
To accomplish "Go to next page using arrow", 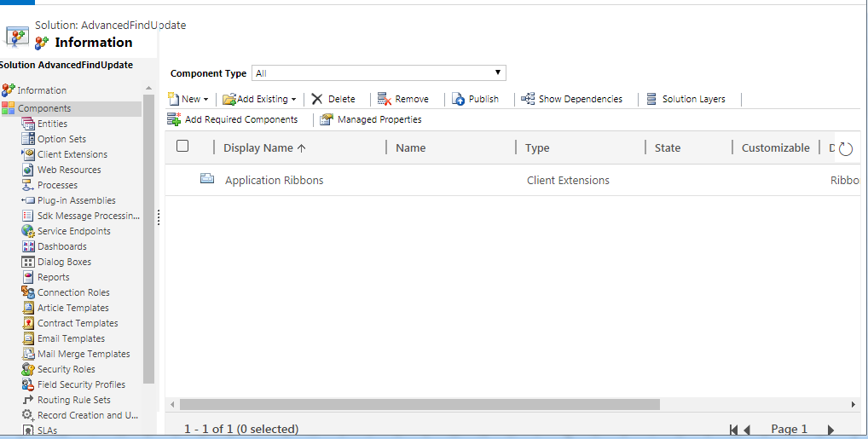I will point(830,430).
